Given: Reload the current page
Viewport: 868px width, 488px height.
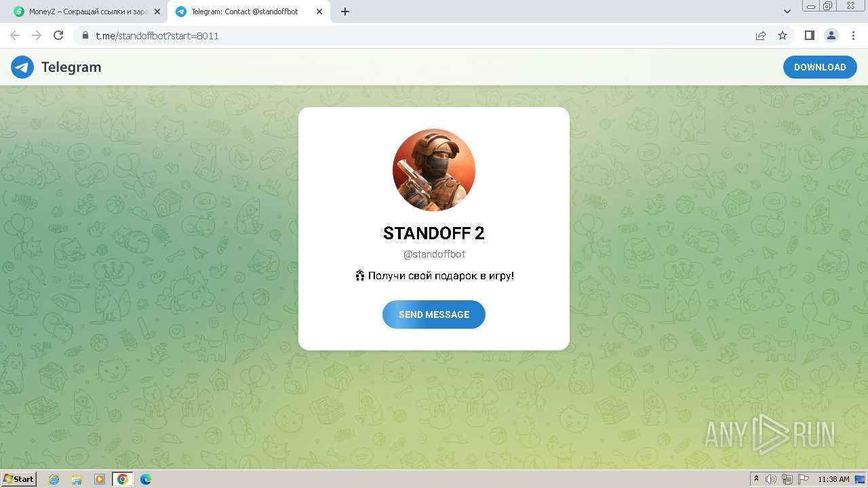Looking at the screenshot, I should (58, 35).
